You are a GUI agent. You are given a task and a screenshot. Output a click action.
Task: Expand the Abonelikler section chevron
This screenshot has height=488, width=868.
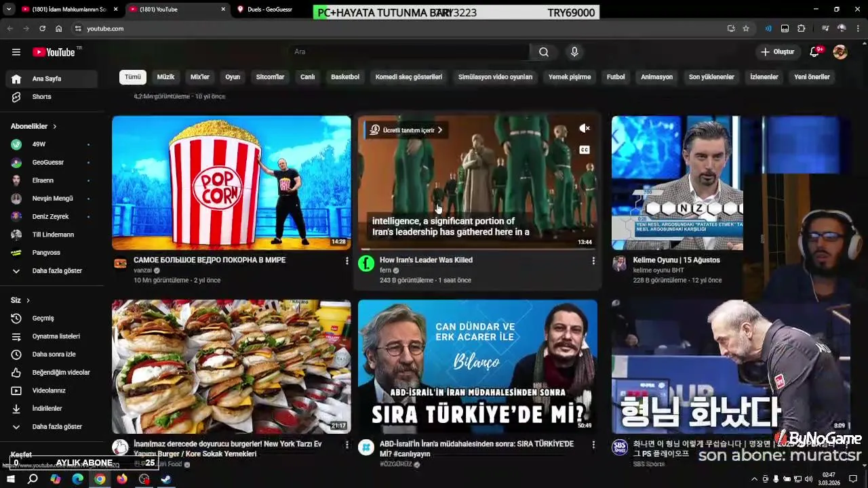pyautogui.click(x=54, y=127)
